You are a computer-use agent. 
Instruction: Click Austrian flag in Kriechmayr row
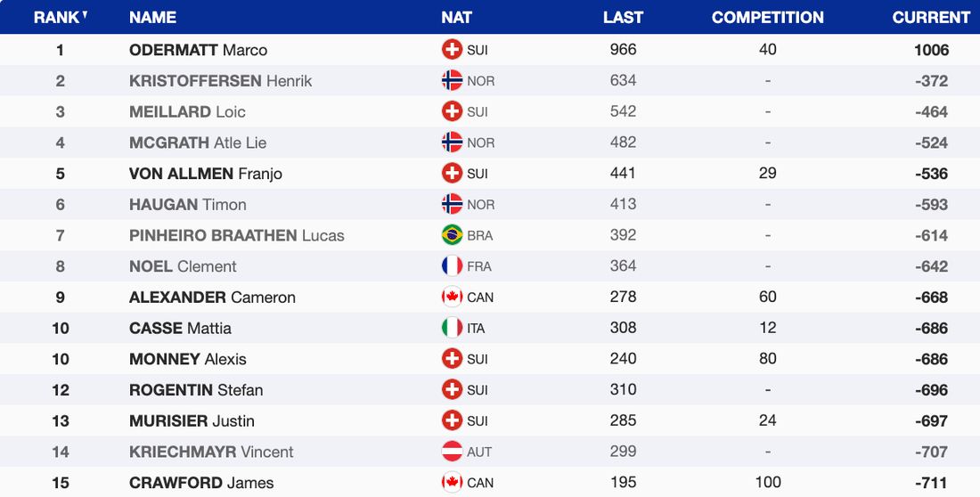coord(452,452)
